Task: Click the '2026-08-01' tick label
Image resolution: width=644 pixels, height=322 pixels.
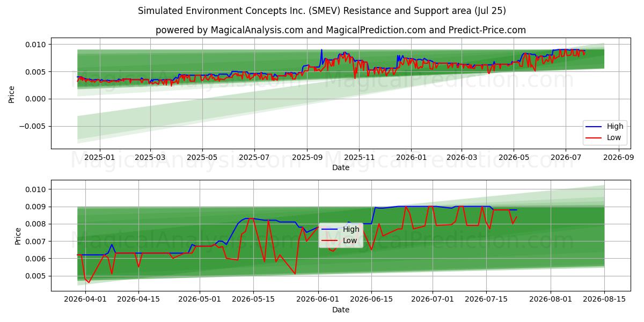Action: [x=551, y=299]
